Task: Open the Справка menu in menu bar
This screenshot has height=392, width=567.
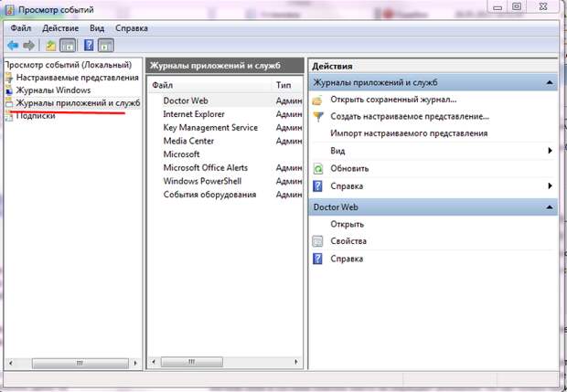Action: [132, 28]
